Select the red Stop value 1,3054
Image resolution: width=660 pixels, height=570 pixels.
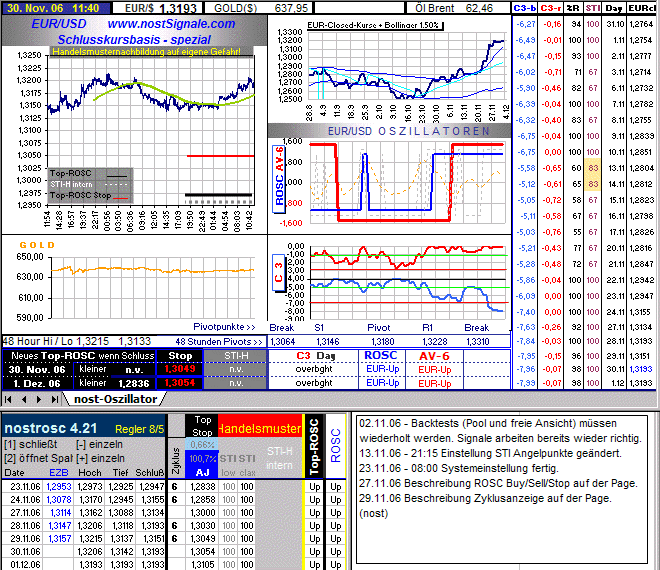coord(180,383)
